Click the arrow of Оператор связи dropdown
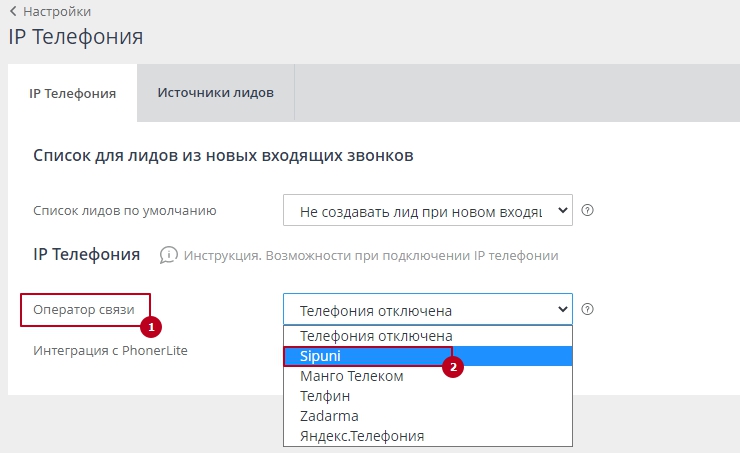Screen dimensions: 740x453 [x=561, y=310]
